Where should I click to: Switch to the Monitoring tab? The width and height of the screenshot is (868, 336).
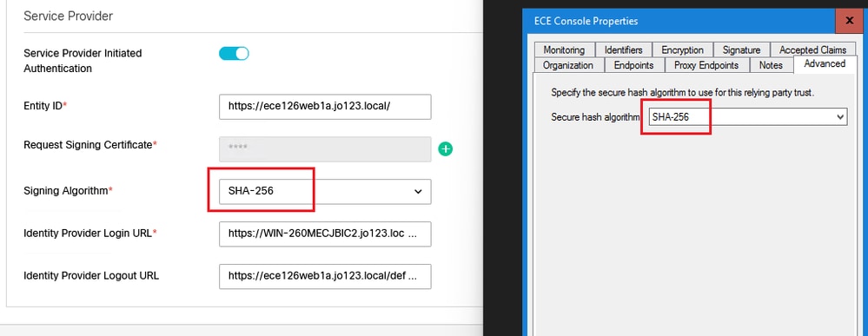click(x=564, y=49)
